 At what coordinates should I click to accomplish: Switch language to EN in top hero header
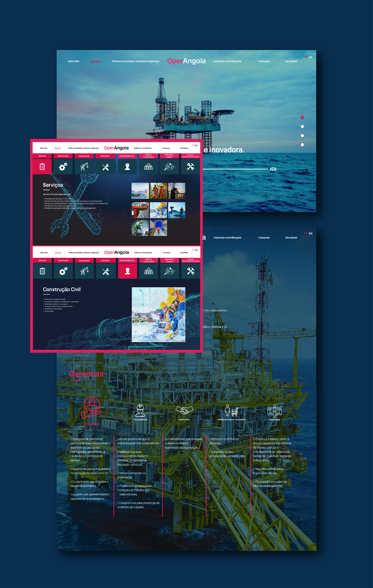[x=310, y=57]
